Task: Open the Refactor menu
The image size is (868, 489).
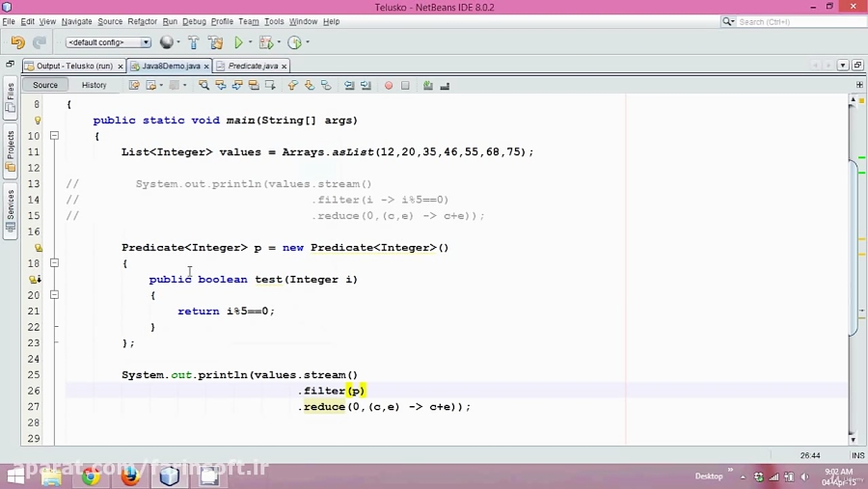Action: [142, 21]
